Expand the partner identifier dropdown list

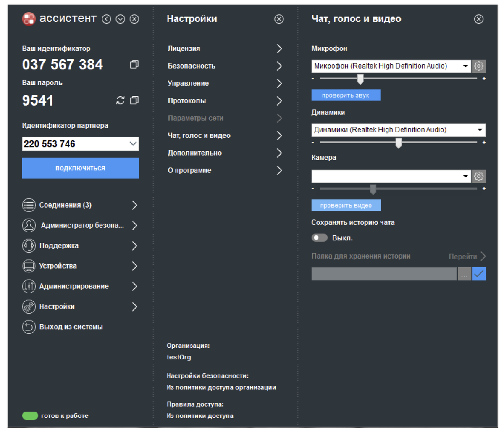pyautogui.click(x=133, y=144)
